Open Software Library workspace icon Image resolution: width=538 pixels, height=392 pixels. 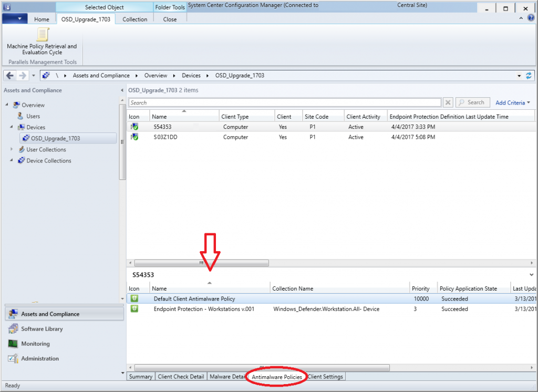pos(13,328)
